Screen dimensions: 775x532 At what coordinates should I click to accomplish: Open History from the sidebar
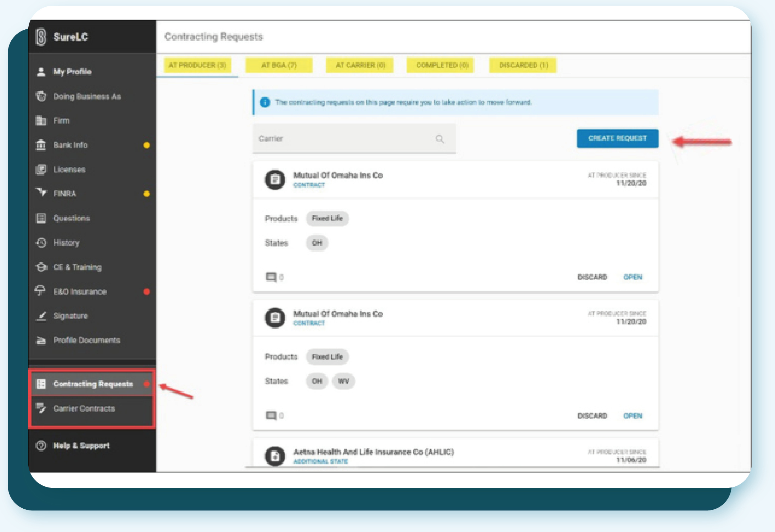[x=92, y=242]
